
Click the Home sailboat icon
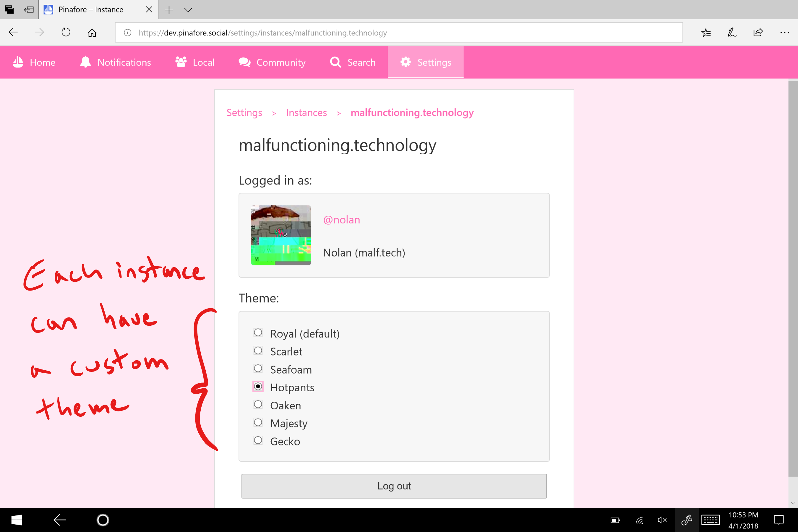point(18,62)
